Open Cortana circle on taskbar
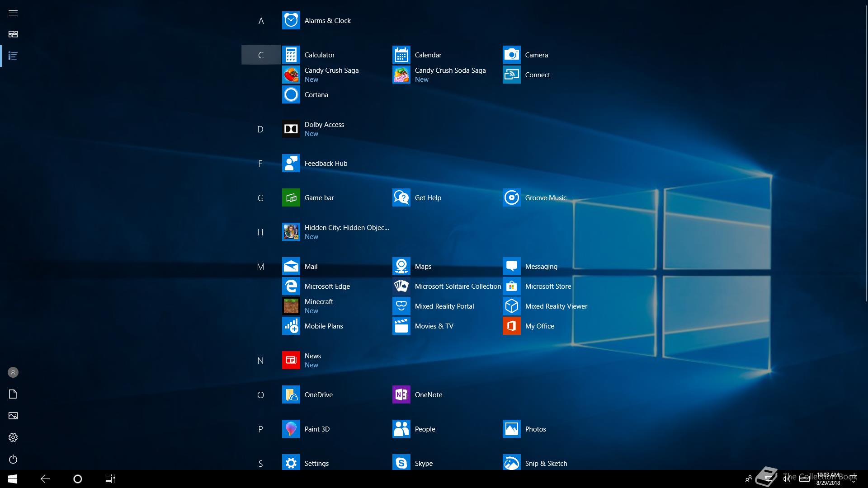This screenshot has height=488, width=868. (x=78, y=479)
